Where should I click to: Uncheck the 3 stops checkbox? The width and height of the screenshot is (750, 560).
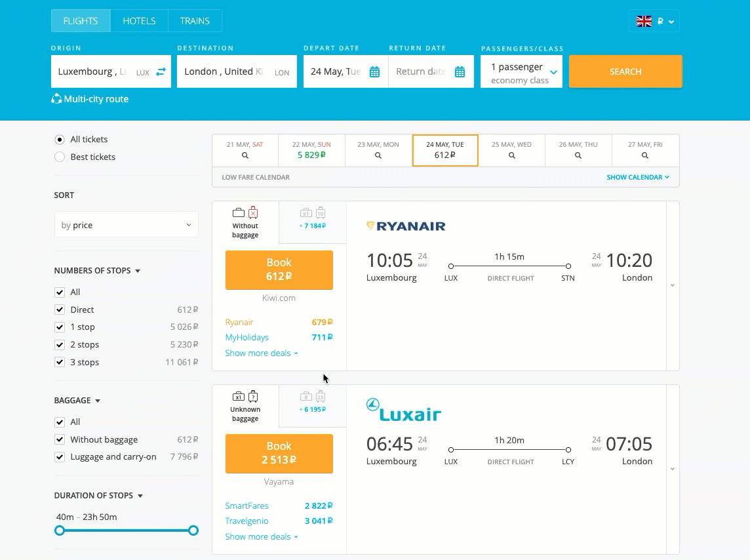(x=59, y=362)
